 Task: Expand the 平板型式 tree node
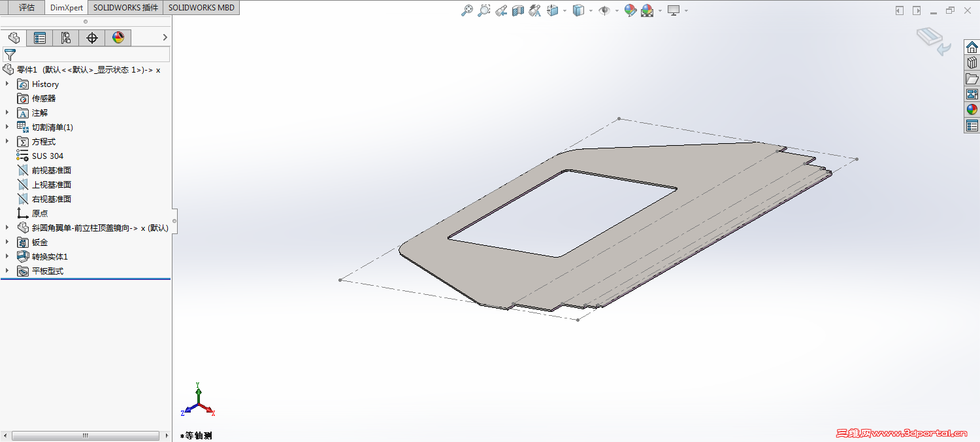pos(8,271)
